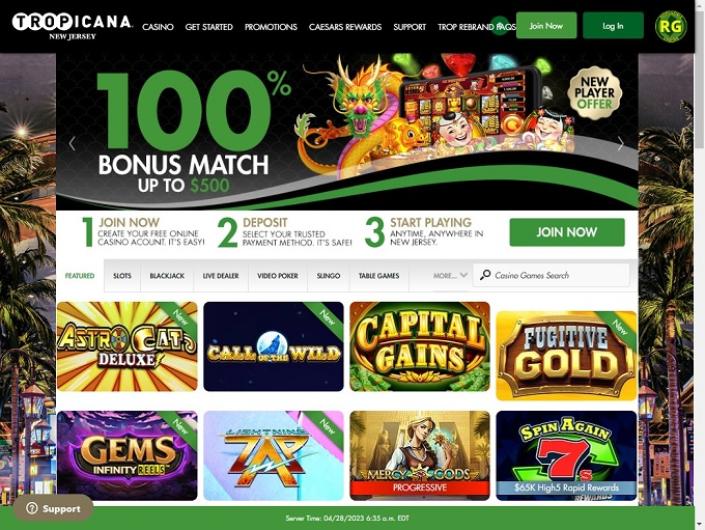Open the Promotions menu item
Viewport: 705px width, 530px height.
click(x=271, y=27)
